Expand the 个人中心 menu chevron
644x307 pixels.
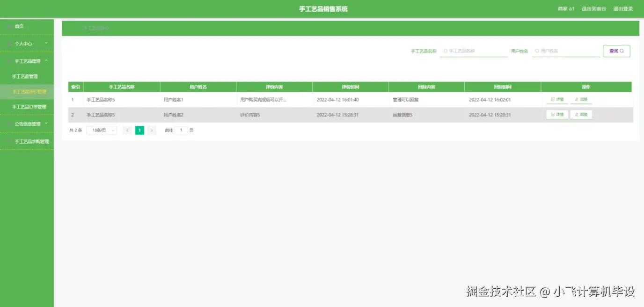(x=46, y=43)
